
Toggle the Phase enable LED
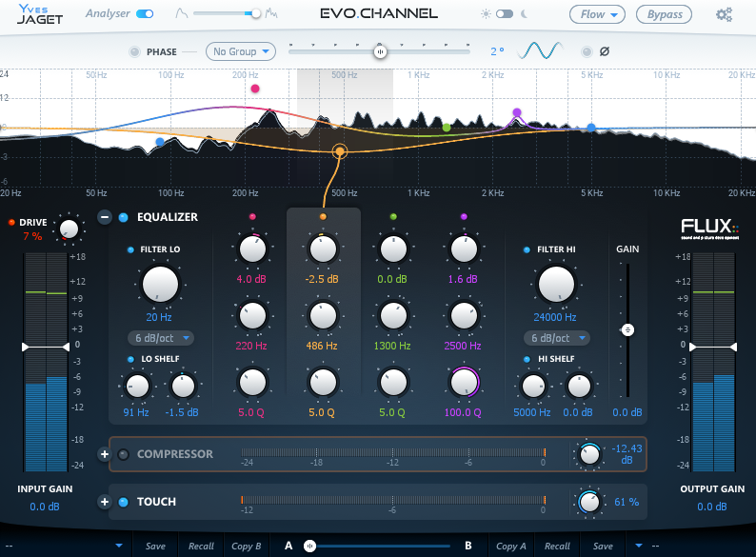[134, 51]
